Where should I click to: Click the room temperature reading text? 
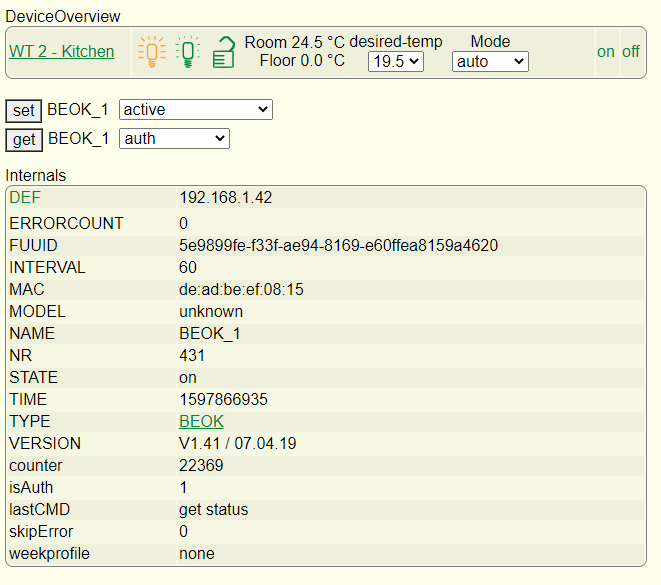click(x=294, y=43)
